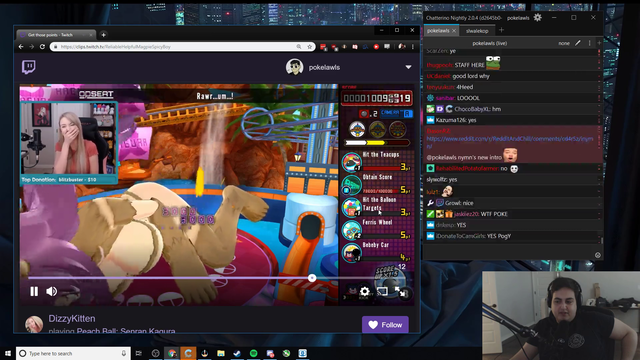The height and width of the screenshot is (360, 640).
Task: Open File Explorer from the taskbar
Action: point(221,353)
